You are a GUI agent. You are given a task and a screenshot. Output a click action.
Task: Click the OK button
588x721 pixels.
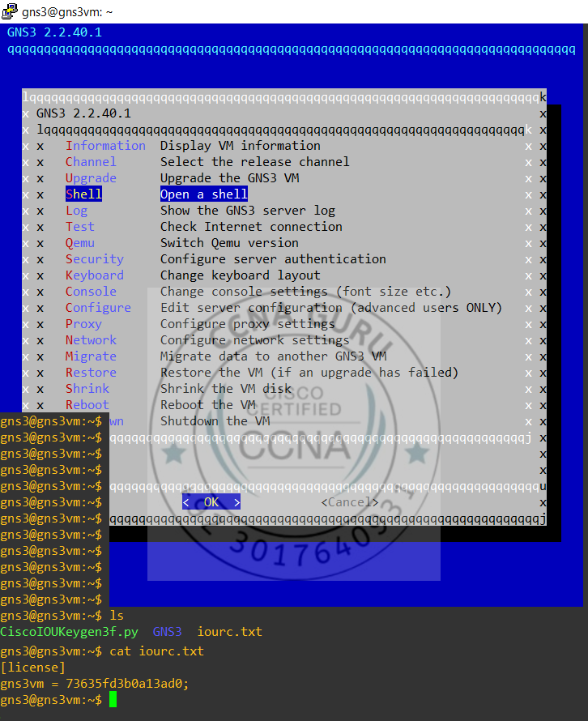211,502
